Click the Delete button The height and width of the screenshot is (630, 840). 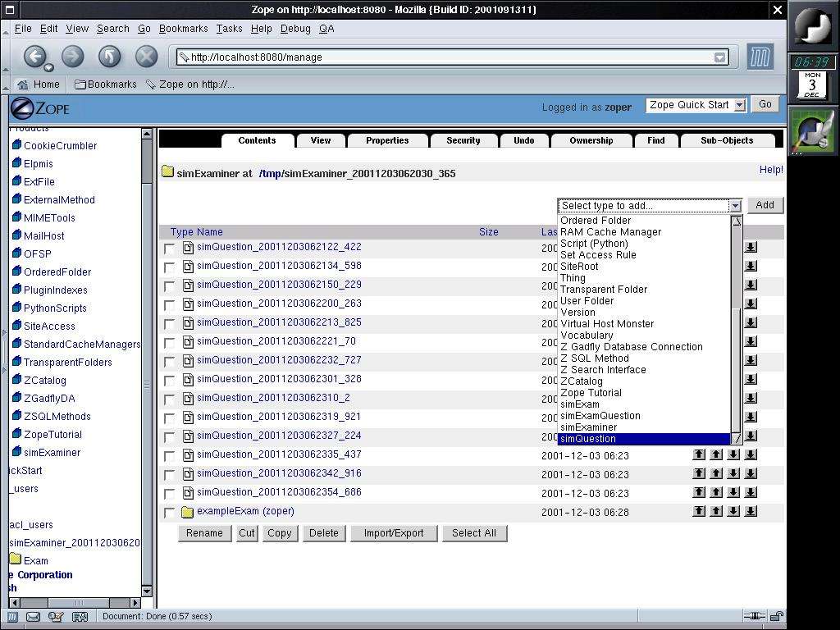(324, 533)
